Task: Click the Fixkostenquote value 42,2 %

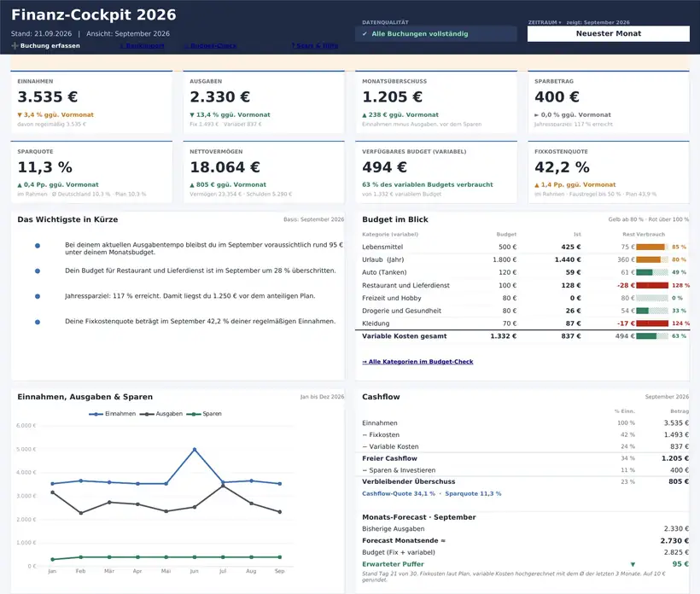Action: [562, 167]
